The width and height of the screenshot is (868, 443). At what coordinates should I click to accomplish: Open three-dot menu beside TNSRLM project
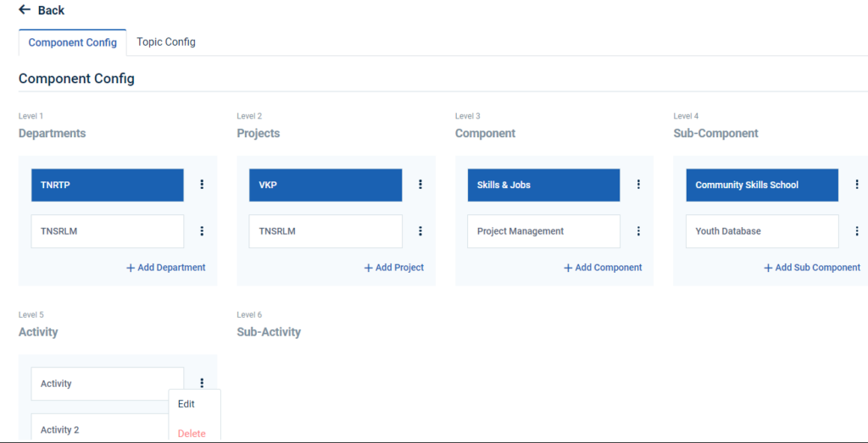click(420, 231)
